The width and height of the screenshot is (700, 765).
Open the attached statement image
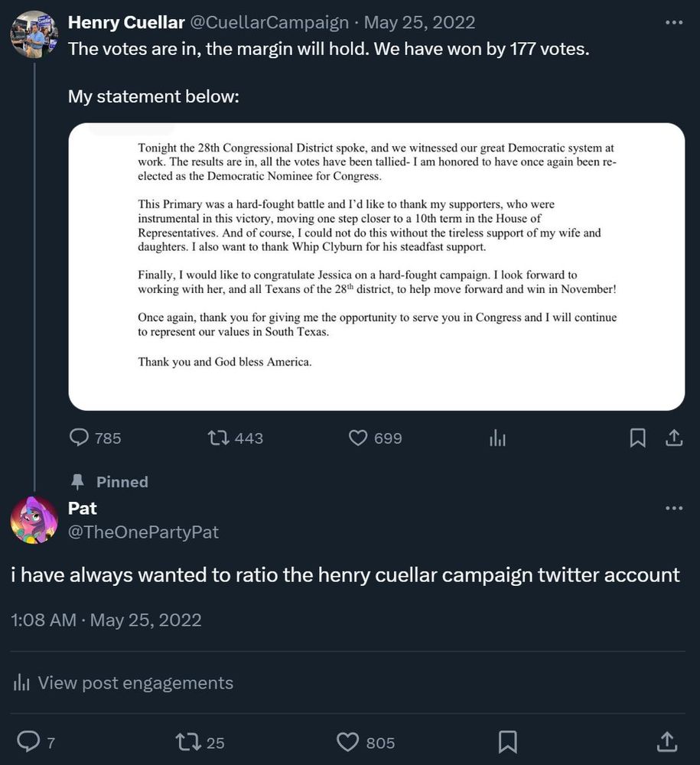pyautogui.click(x=376, y=266)
